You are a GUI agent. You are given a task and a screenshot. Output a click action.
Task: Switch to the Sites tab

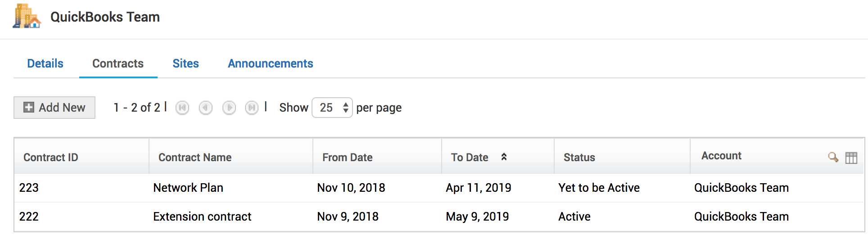click(185, 63)
